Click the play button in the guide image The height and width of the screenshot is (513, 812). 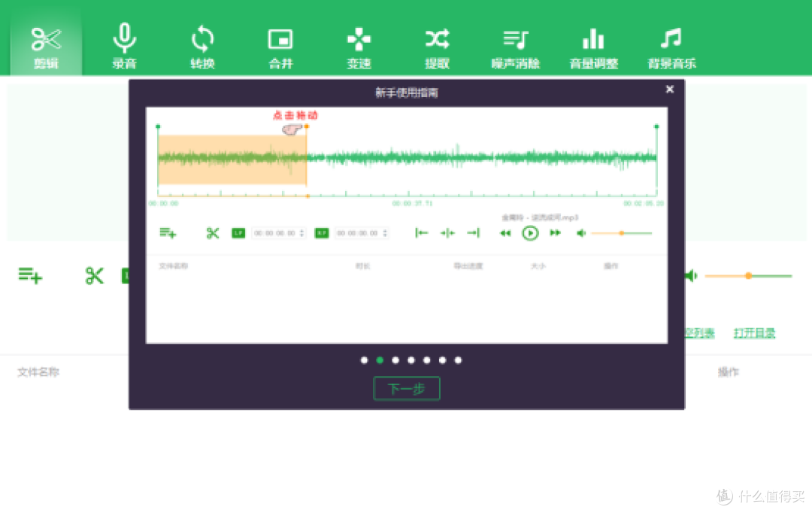530,233
